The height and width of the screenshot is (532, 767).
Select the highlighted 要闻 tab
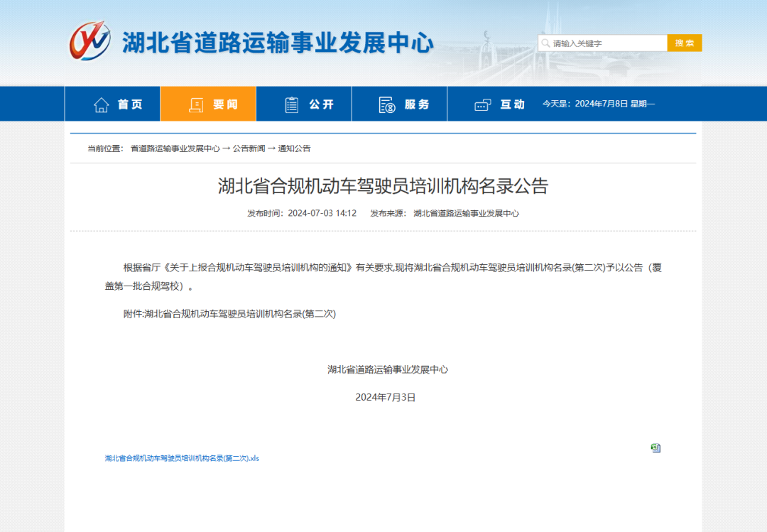pyautogui.click(x=207, y=104)
